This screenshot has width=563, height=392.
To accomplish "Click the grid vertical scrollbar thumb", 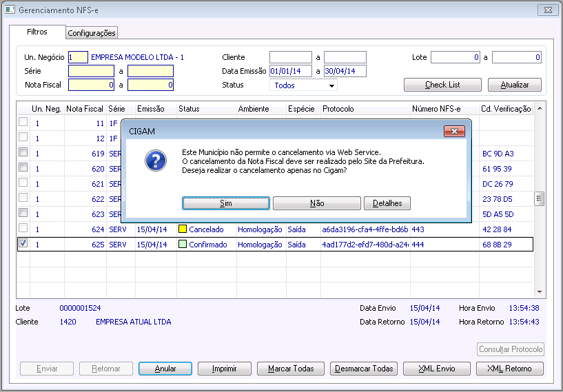I will pyautogui.click(x=540, y=198).
